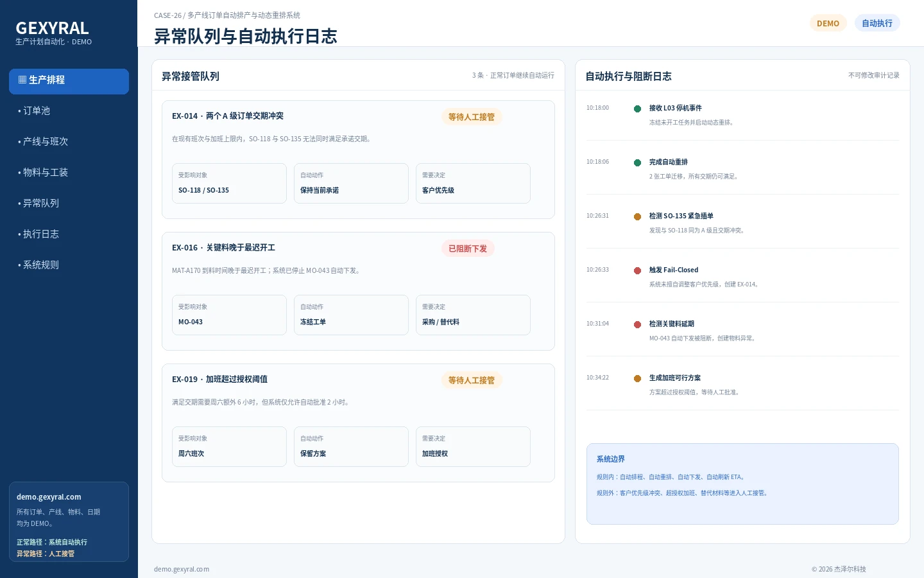Image resolution: width=924 pixels, height=578 pixels.
Task: Click the red dot for 触发 Fail-Closed
Action: click(637, 270)
